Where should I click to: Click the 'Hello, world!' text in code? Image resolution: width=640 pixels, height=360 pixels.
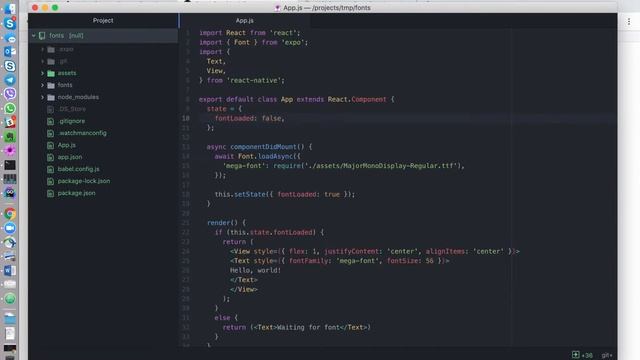tap(256, 270)
